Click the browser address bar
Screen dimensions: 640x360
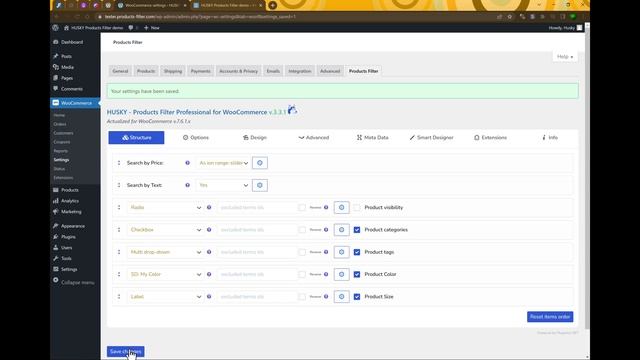[294, 17]
